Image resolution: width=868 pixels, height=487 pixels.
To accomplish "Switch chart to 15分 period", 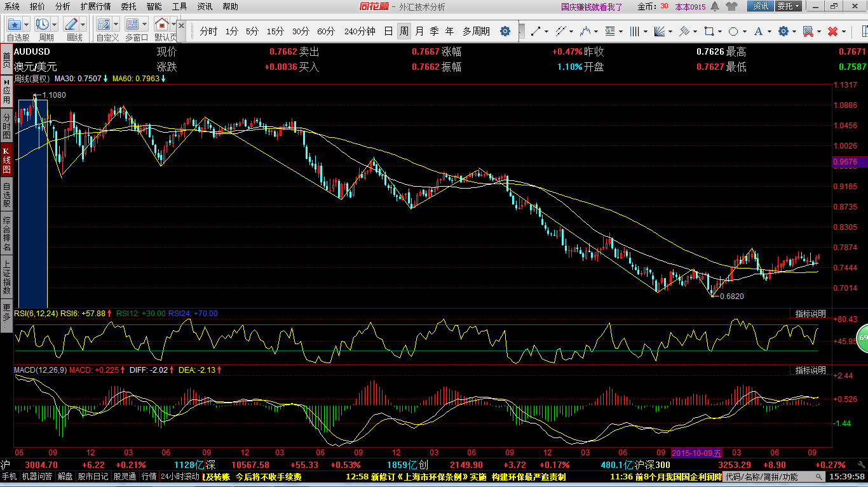I will [275, 31].
